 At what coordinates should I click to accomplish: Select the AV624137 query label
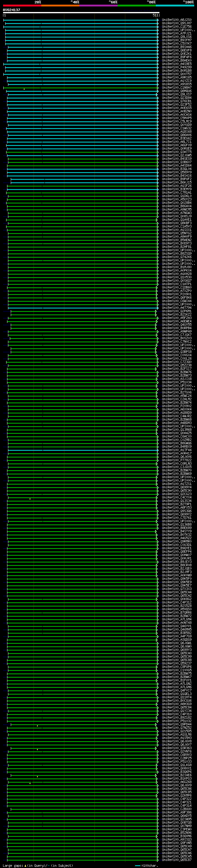11,10
